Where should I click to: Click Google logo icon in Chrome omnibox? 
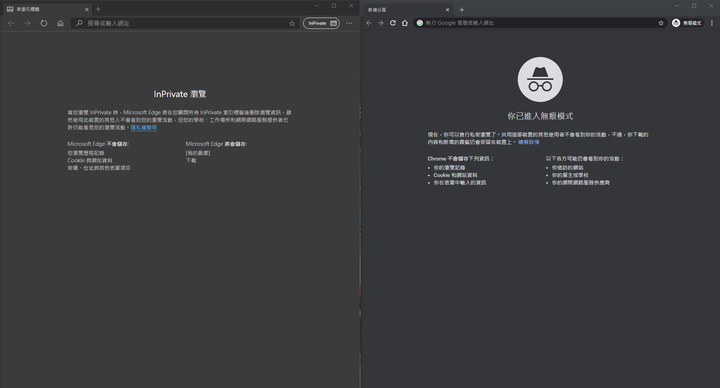[420, 23]
